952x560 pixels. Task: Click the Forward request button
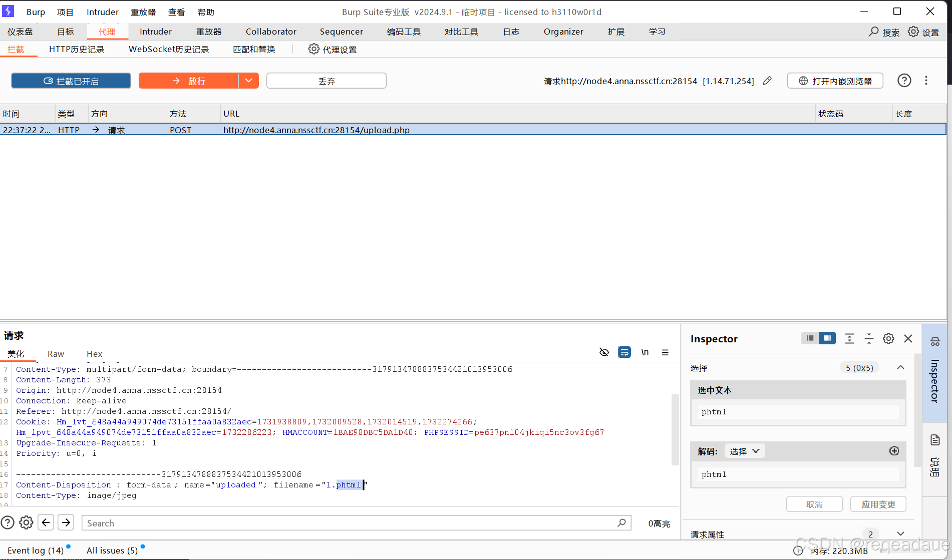(189, 81)
